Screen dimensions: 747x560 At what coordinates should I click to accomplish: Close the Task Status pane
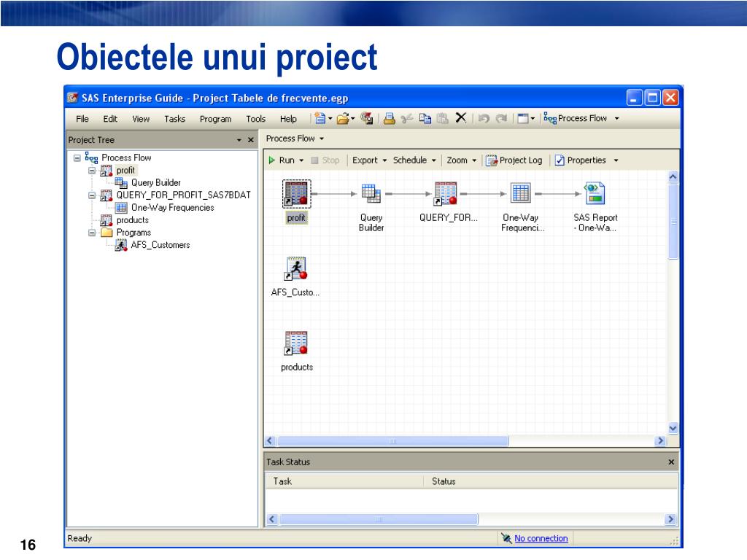point(671,462)
